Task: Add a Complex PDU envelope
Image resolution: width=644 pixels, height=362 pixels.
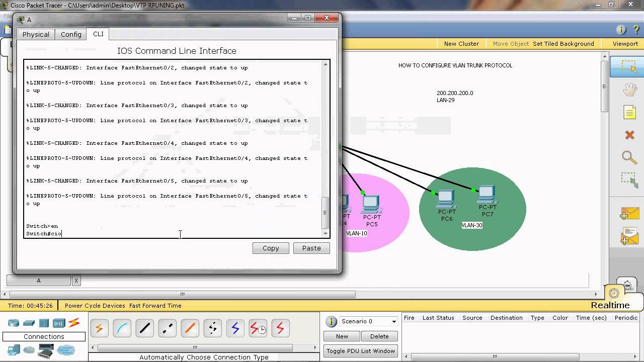Action: point(629,236)
